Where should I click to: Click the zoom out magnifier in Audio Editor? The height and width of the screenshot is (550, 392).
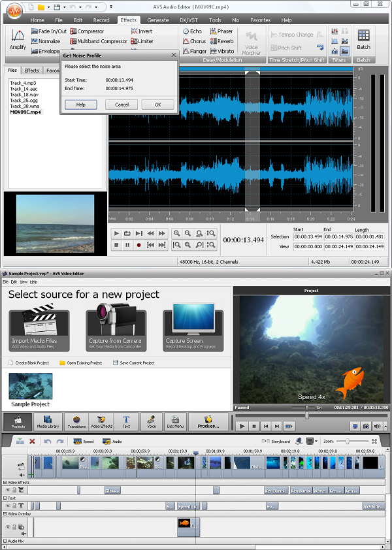pos(188,233)
